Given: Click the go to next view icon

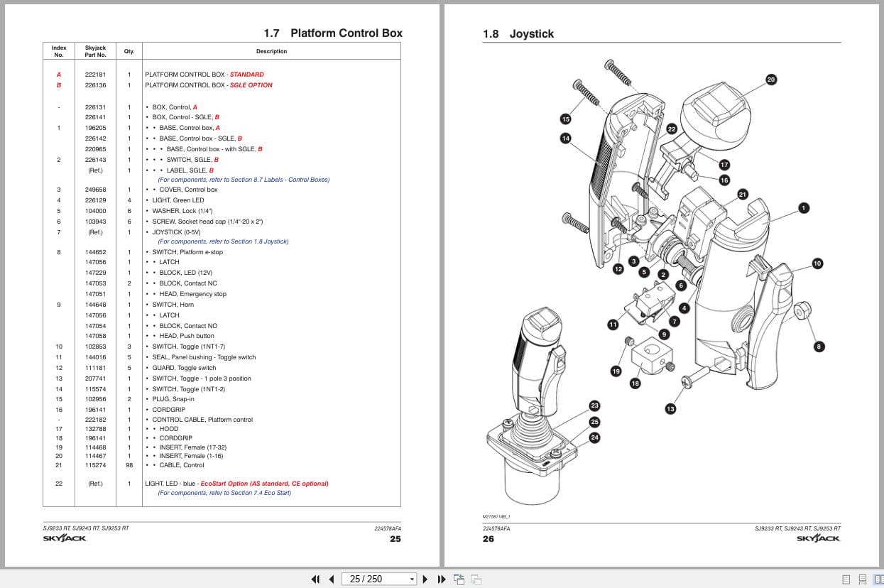Looking at the screenshot, I should (476, 579).
